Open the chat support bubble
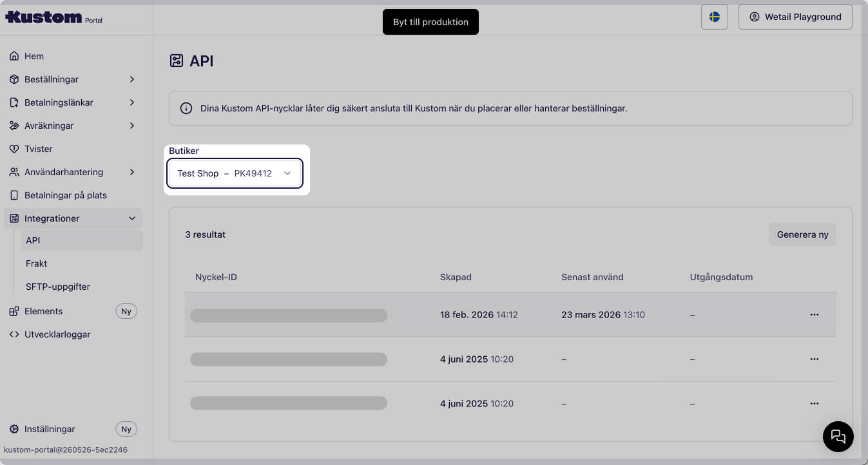The height and width of the screenshot is (465, 868). (x=838, y=437)
